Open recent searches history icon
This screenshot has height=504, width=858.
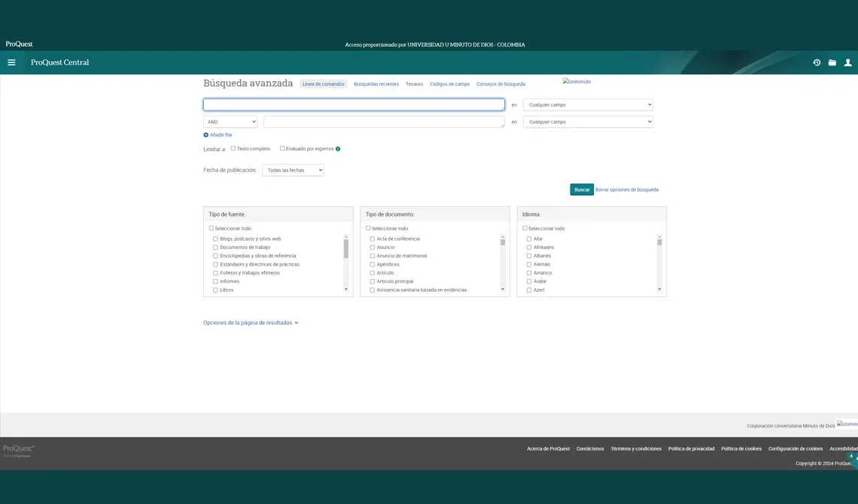(817, 62)
